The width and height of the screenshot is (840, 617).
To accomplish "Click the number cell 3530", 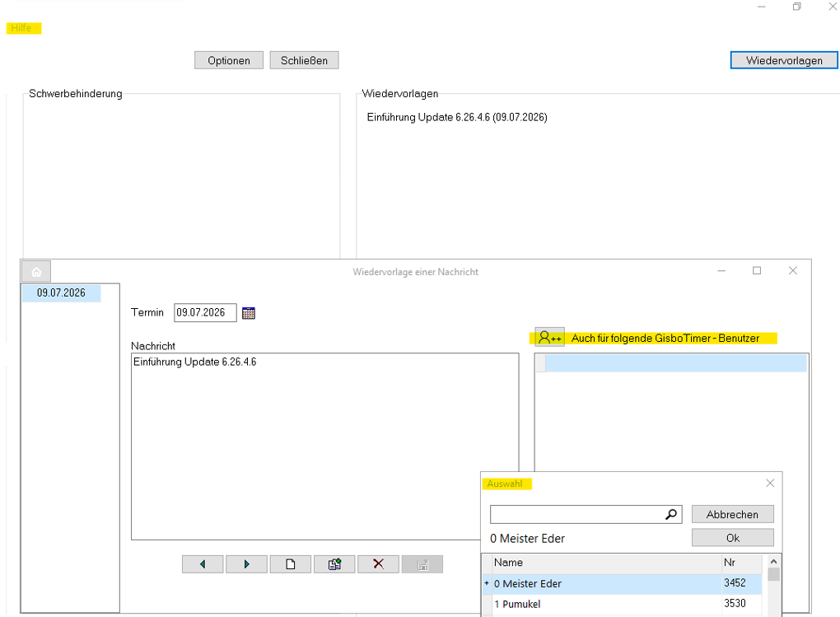I will [741, 604].
